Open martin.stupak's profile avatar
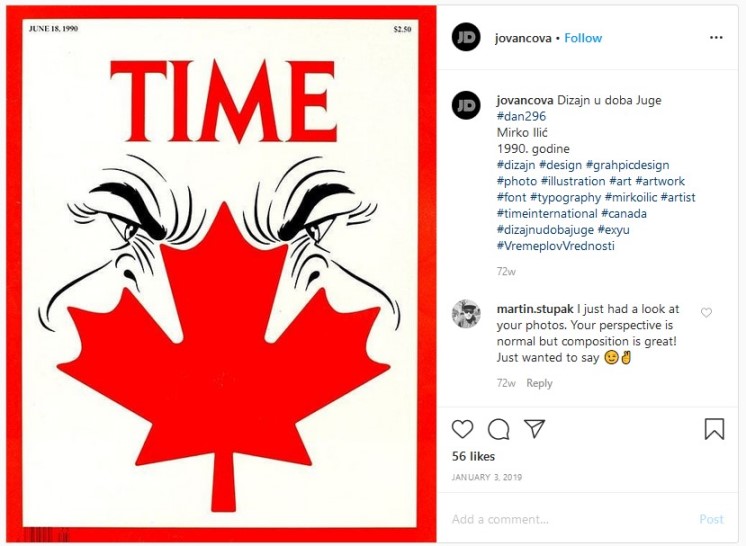 point(466,313)
